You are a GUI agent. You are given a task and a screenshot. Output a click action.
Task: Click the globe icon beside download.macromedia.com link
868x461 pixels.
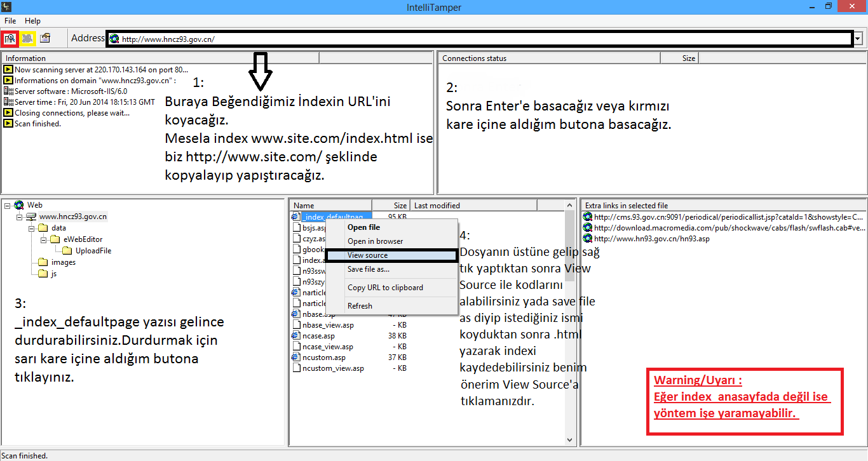tap(588, 228)
